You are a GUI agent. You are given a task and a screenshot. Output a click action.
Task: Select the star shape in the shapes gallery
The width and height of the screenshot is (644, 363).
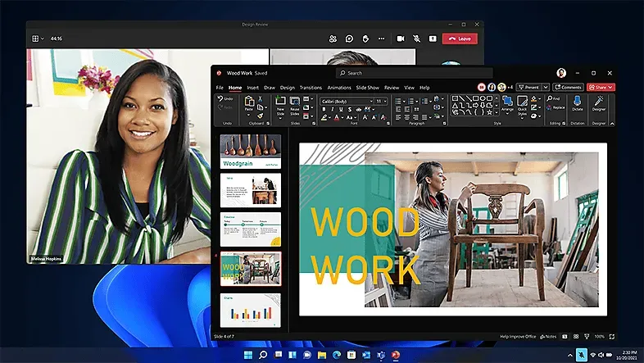click(x=490, y=111)
